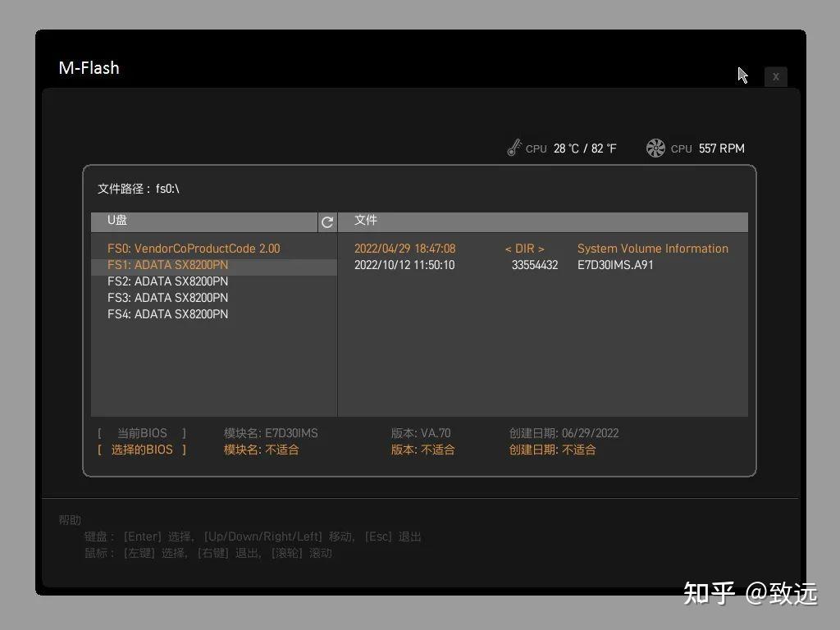This screenshot has width=840, height=630.
Task: Open the System Volume Information directory
Action: pos(652,248)
